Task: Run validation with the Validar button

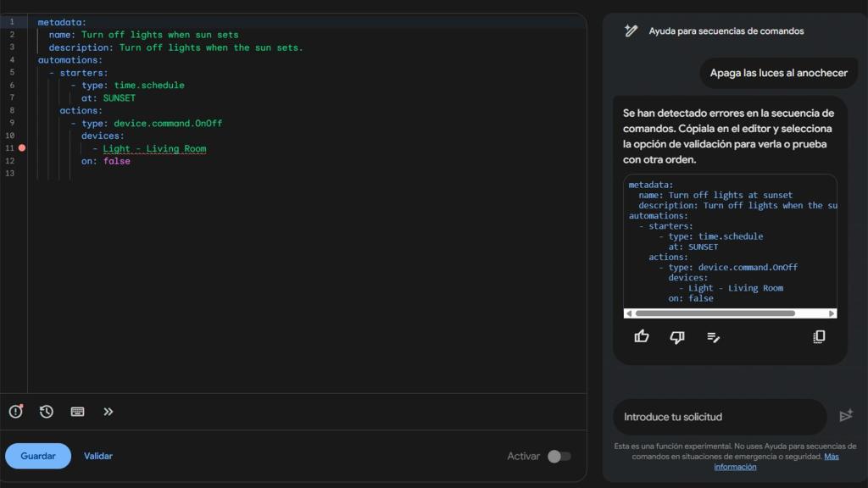Action: pos(97,456)
